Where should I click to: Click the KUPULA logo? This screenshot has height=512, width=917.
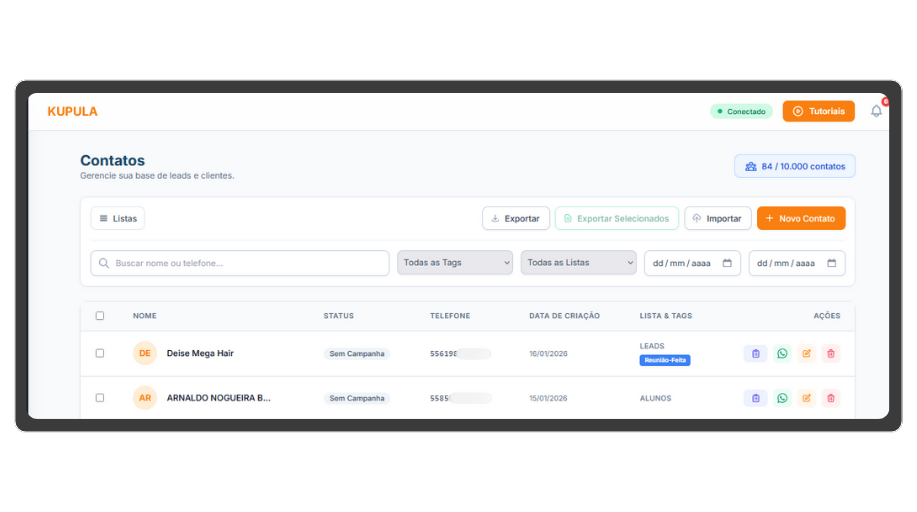pos(73,112)
